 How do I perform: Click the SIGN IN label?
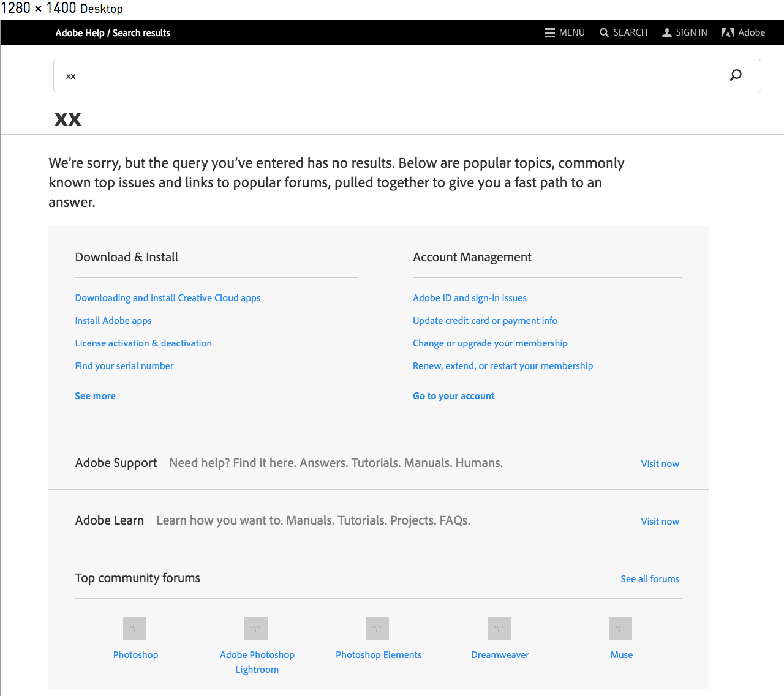(x=692, y=32)
